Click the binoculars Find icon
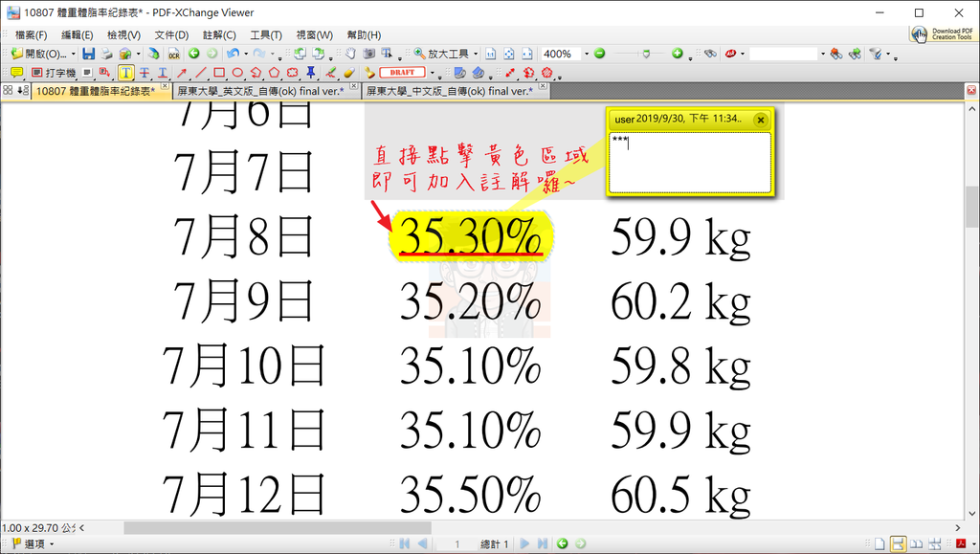Screen dimensions: 980x554 tap(710, 54)
